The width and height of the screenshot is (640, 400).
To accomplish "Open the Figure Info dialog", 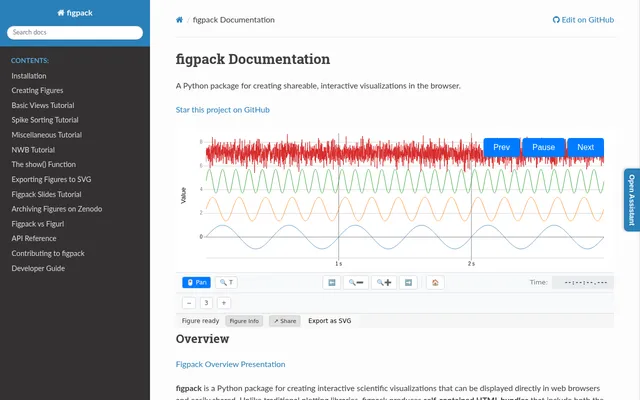I will pos(244,321).
